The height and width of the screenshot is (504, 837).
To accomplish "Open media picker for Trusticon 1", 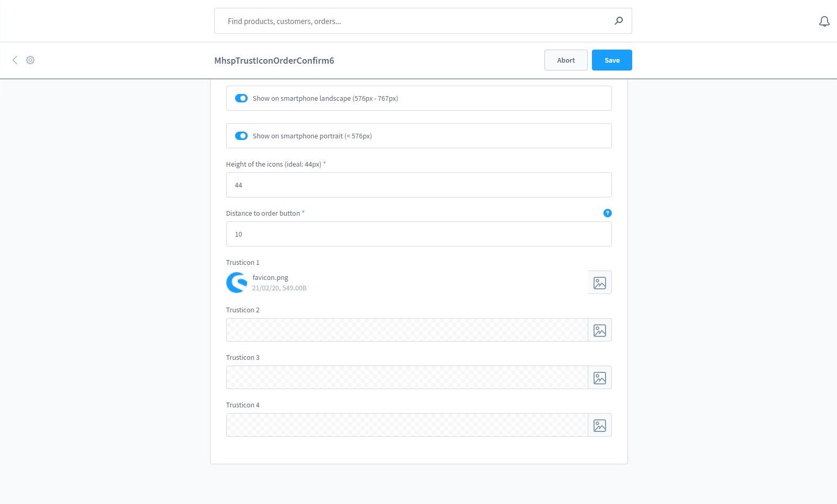I will [x=600, y=283].
